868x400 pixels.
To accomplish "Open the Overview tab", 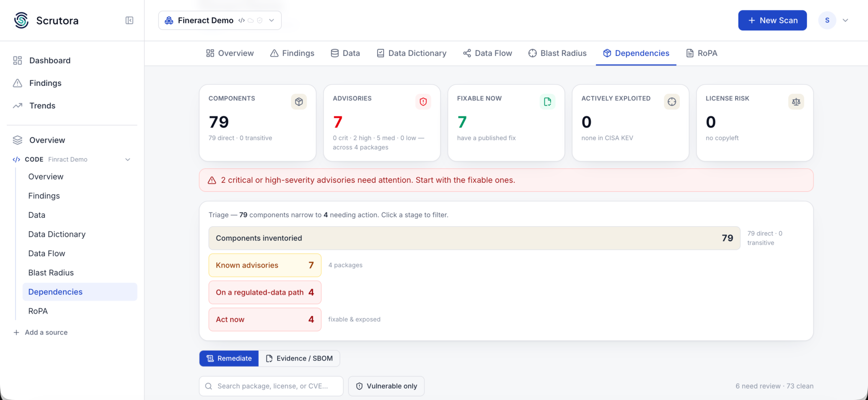I will point(230,53).
